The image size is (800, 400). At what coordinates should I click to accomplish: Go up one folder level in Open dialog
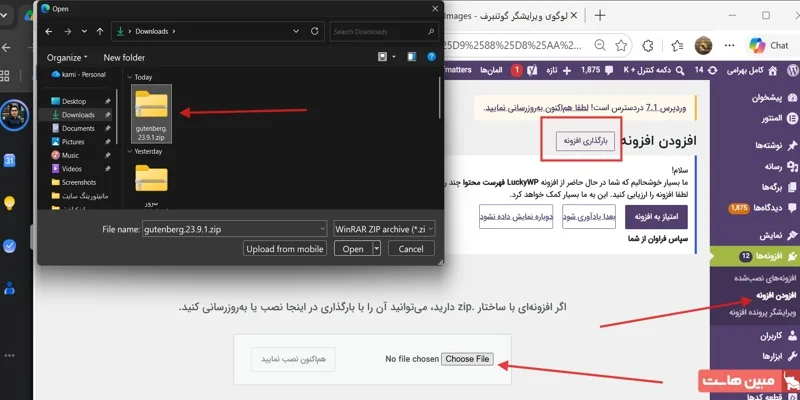point(100,32)
